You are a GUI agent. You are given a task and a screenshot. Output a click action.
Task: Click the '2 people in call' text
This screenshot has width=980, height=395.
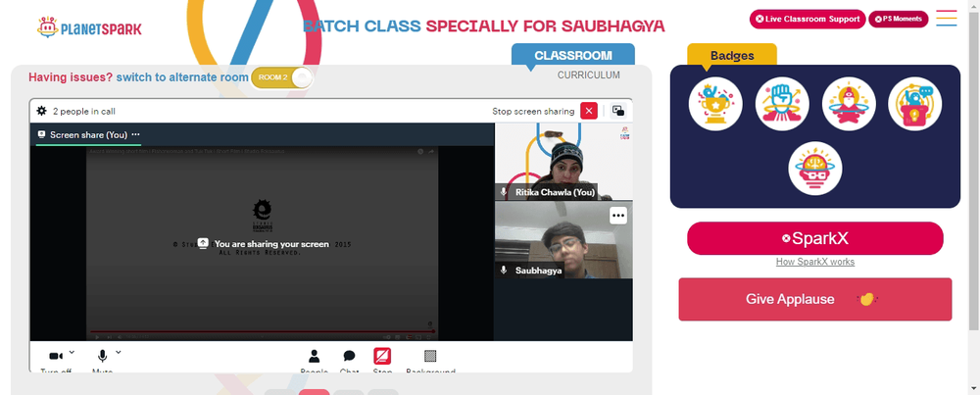tap(83, 112)
